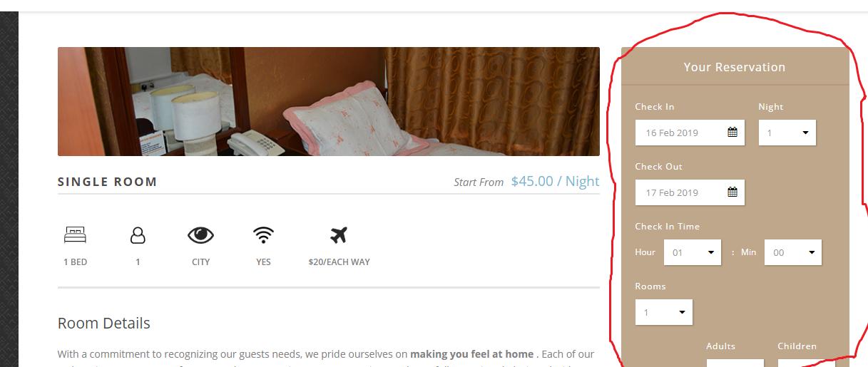Click the bed icon above 1 BED
Image resolution: width=868 pixels, height=367 pixels.
coord(75,234)
